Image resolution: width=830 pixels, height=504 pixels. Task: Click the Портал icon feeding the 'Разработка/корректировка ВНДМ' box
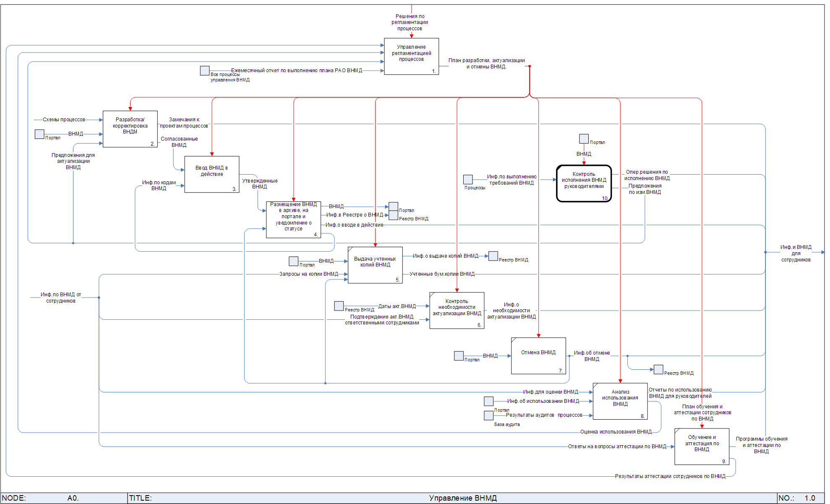(39, 134)
